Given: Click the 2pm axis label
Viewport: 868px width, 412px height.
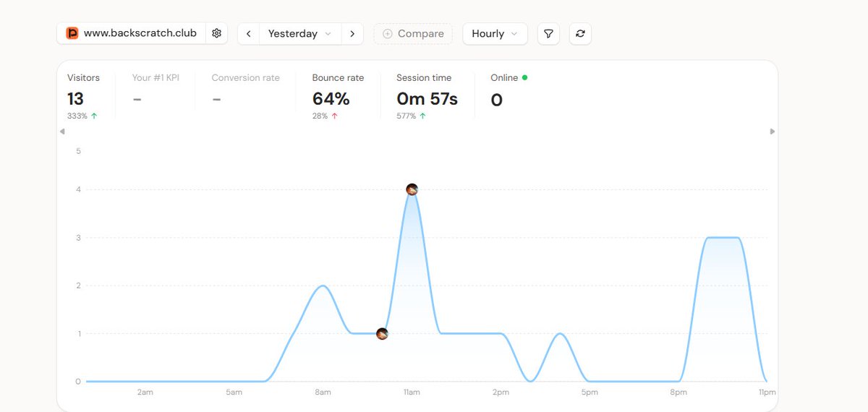Looking at the screenshot, I should coord(501,392).
